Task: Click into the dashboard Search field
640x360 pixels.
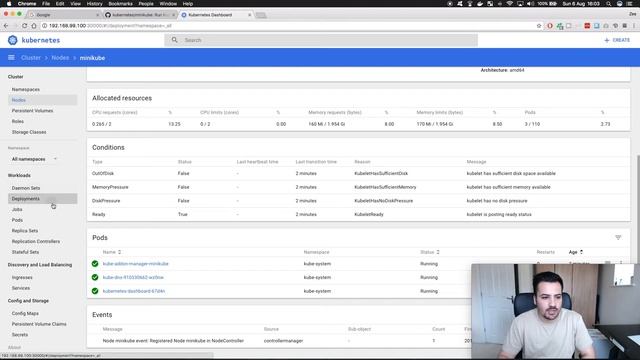Action: tap(321, 40)
